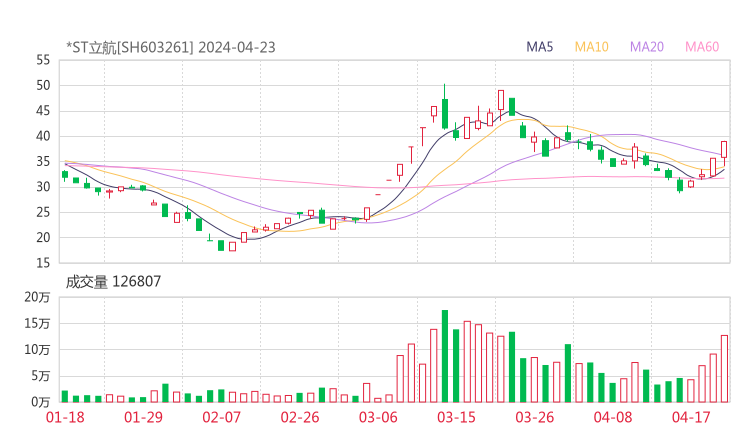Click the 04-08 date label

pyautogui.click(x=613, y=417)
